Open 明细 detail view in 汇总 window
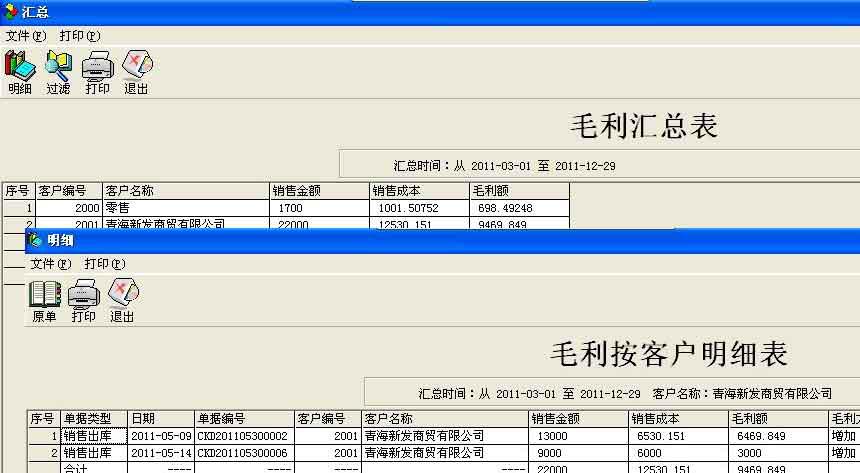The image size is (860, 473). pos(20,72)
